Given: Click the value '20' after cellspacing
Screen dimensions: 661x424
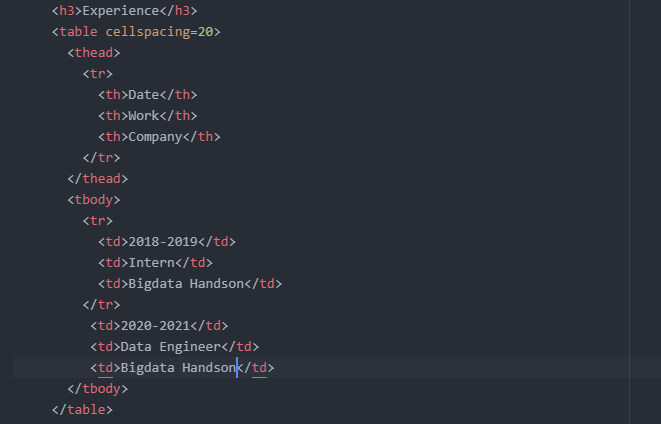Looking at the screenshot, I should pyautogui.click(x=205, y=32).
